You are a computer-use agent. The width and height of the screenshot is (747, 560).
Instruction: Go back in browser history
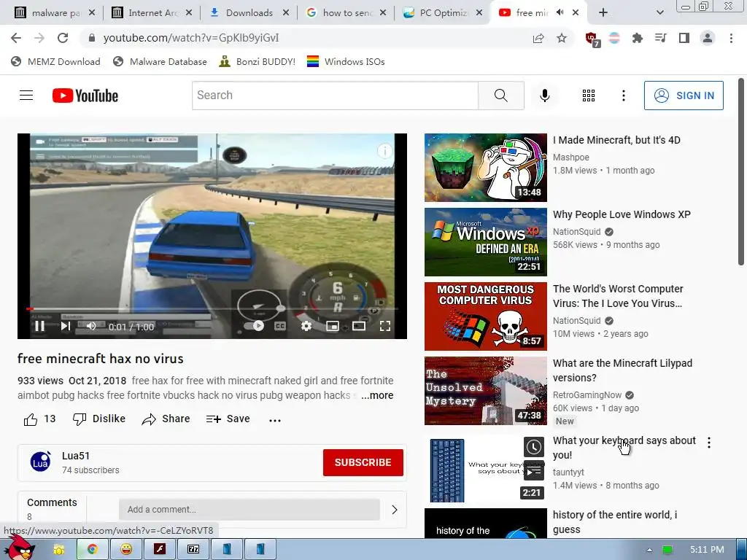(x=16, y=38)
